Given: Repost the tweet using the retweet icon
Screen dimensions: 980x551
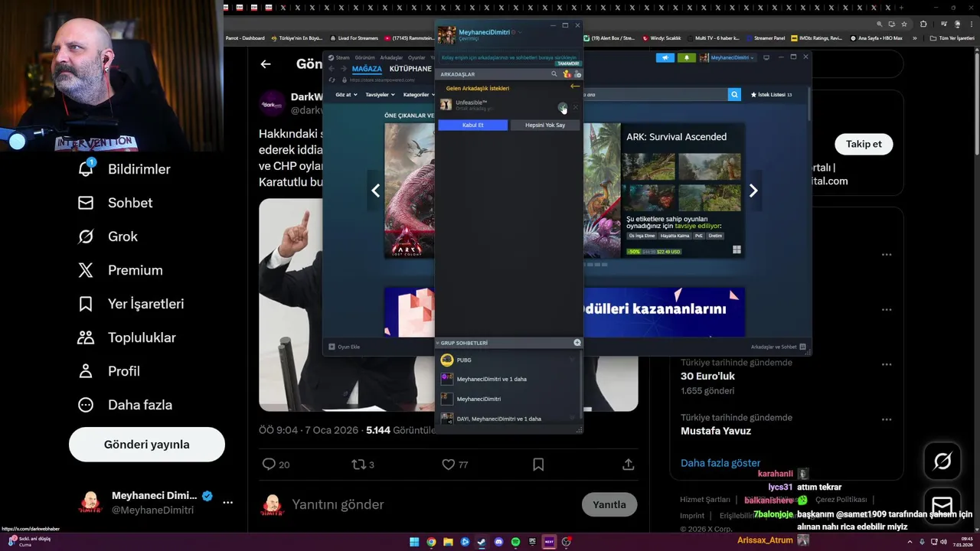Looking at the screenshot, I should point(358,465).
